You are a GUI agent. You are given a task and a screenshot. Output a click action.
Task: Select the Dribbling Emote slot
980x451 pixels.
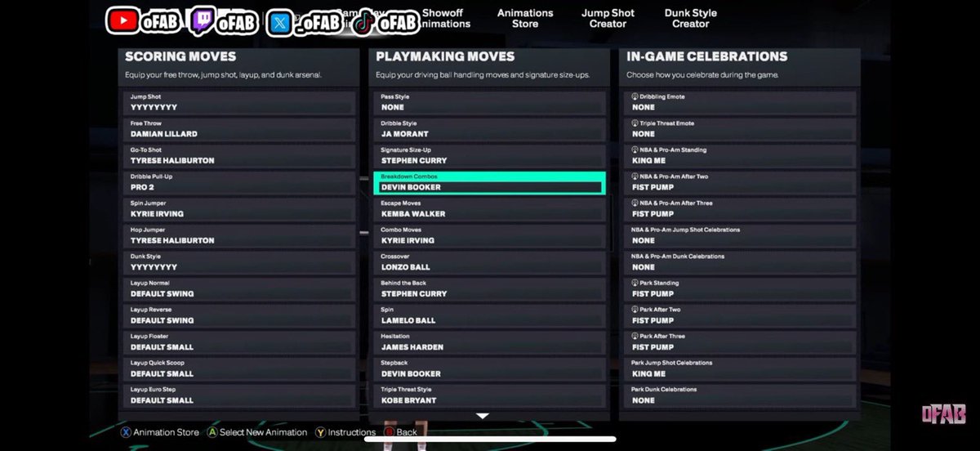(x=741, y=102)
